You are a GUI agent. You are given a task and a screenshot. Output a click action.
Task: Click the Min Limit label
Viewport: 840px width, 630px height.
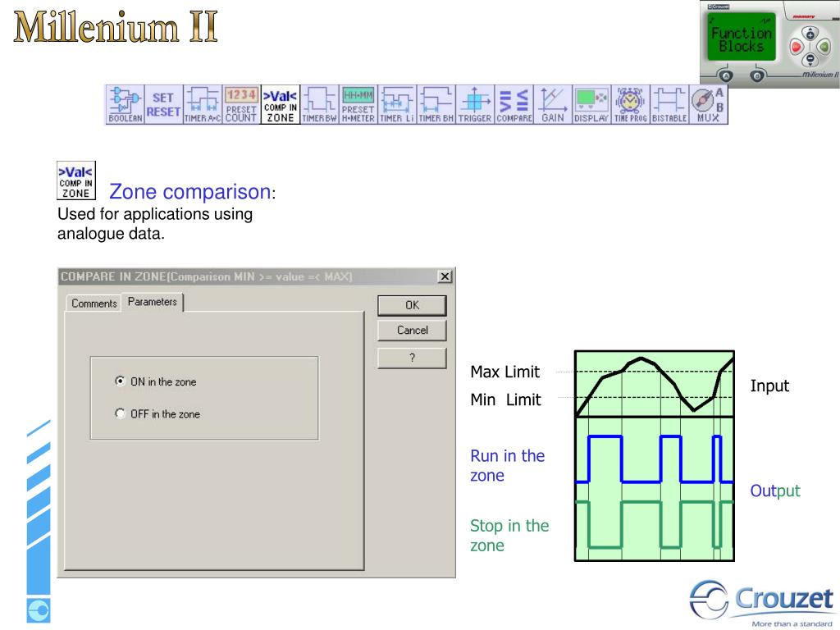click(505, 399)
